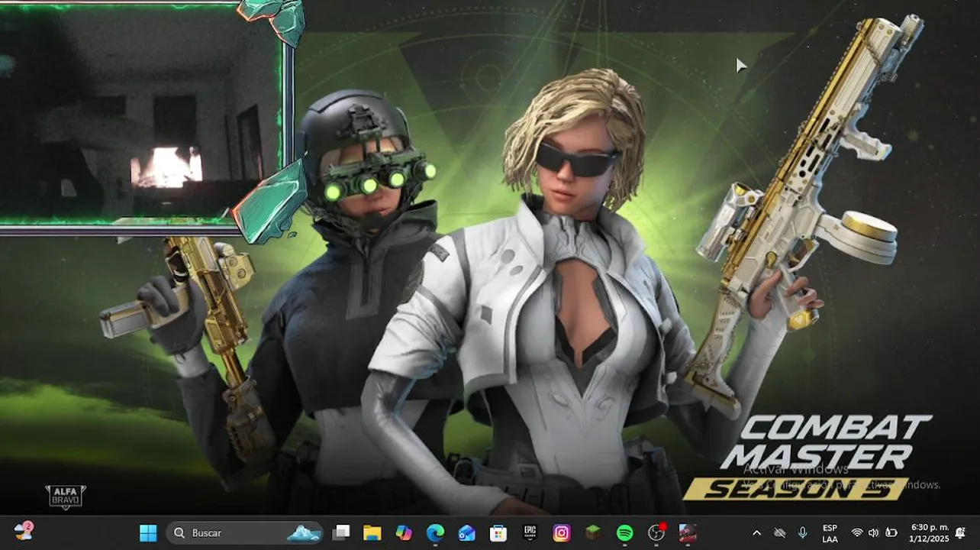Open Task View in the taskbar

(x=341, y=532)
